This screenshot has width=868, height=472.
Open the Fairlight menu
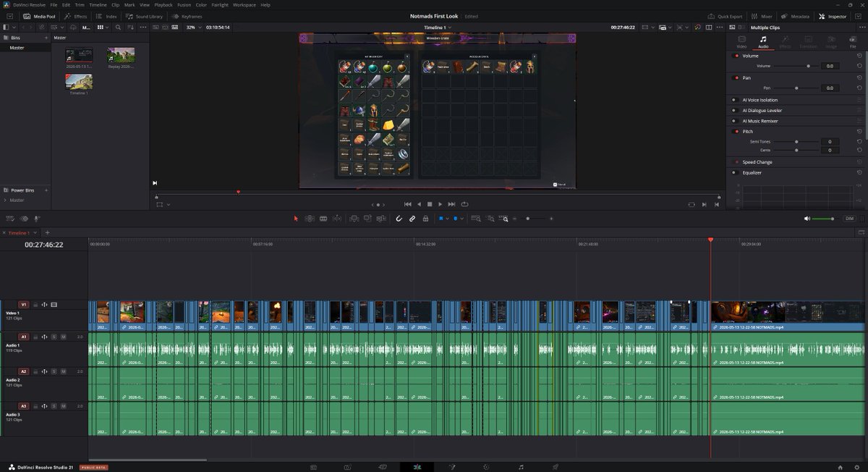pos(220,4)
